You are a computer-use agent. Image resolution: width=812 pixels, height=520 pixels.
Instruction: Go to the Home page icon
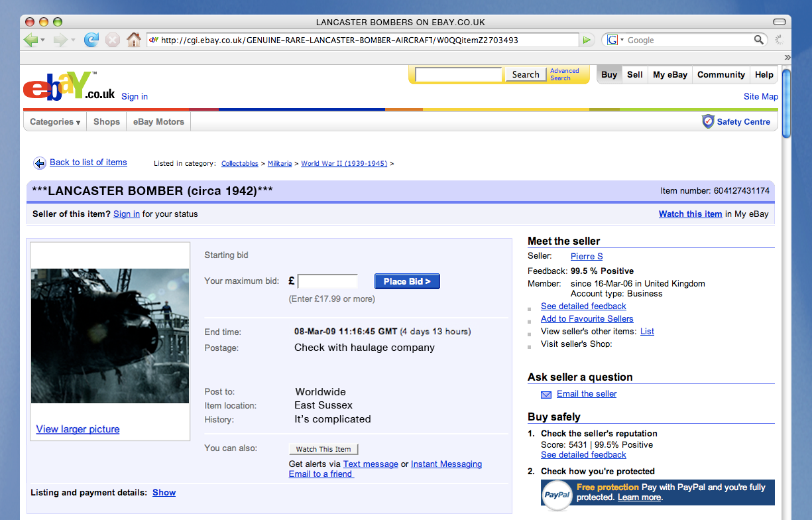coord(134,40)
